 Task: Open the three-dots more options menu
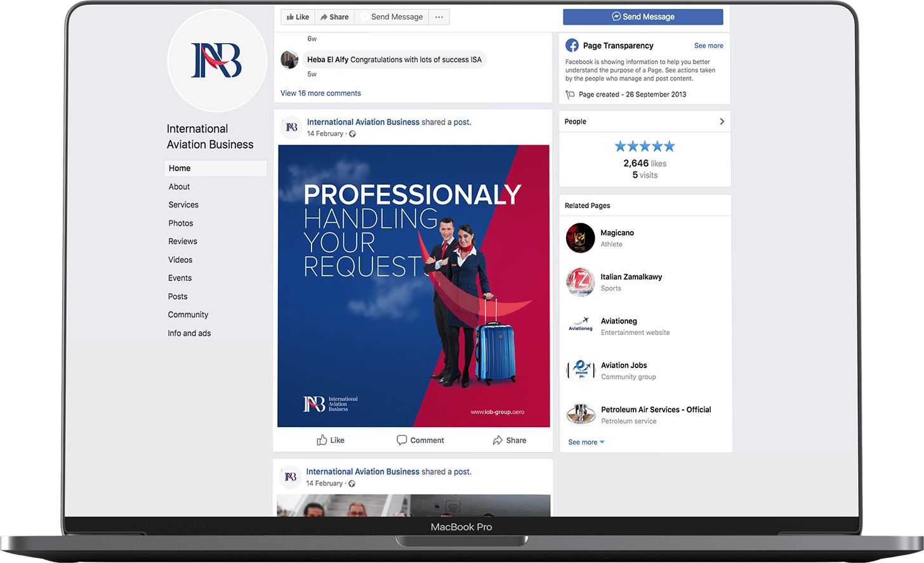[x=439, y=17]
